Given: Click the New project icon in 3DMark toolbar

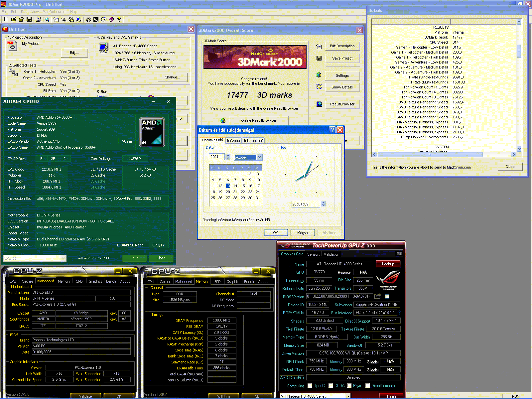Looking at the screenshot, I should pyautogui.click(x=6, y=20).
